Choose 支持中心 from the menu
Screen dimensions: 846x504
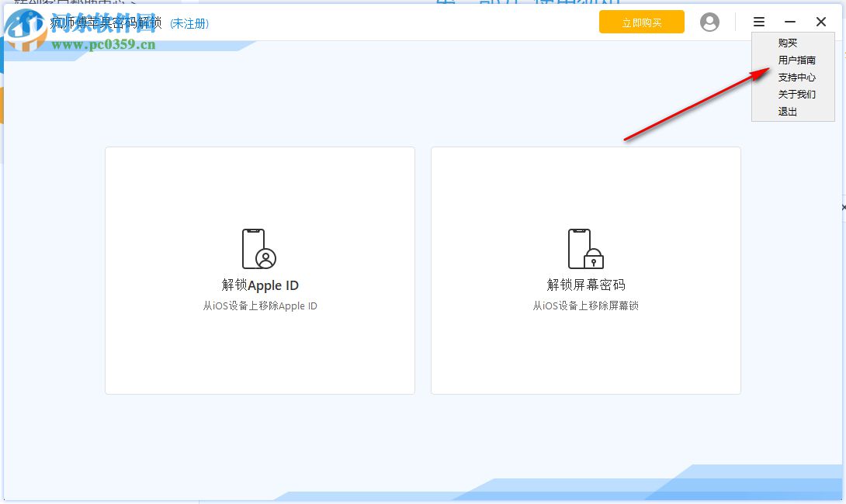click(799, 78)
